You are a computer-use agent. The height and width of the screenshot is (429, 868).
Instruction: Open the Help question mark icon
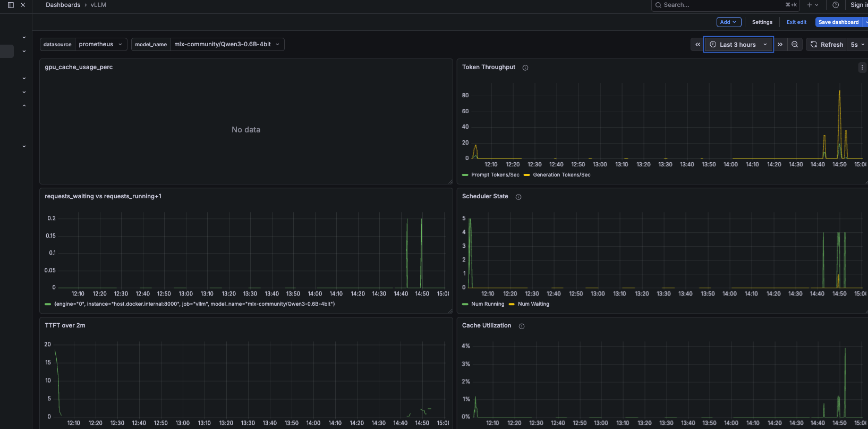(836, 5)
